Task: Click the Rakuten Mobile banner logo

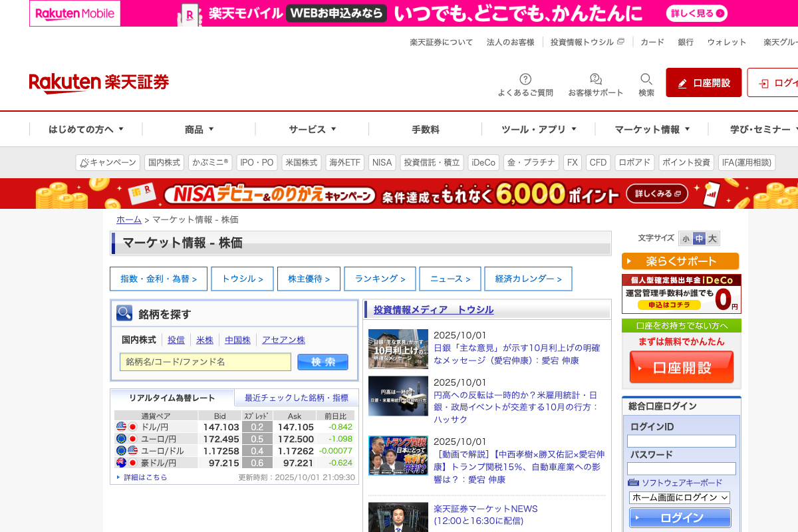Action: point(75,13)
